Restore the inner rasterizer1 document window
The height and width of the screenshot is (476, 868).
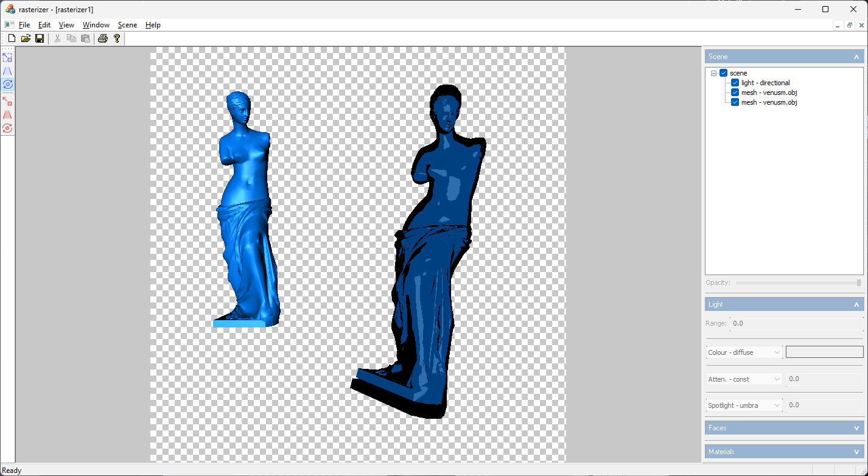pyautogui.click(x=849, y=25)
